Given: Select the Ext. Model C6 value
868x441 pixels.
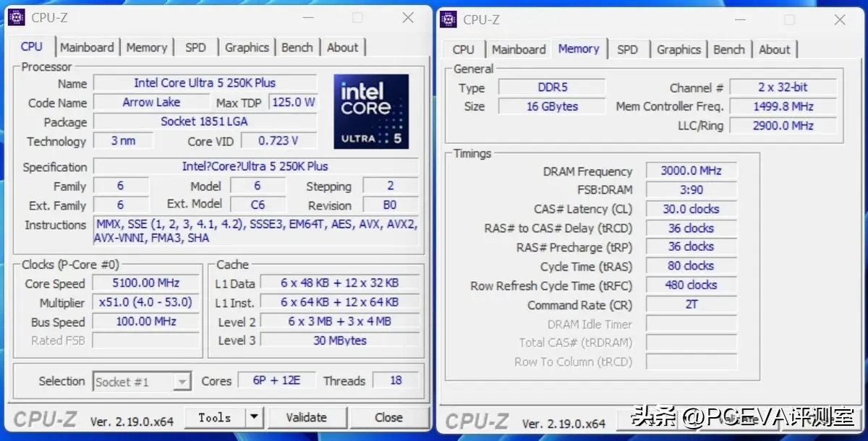Looking at the screenshot, I should 258,205.
